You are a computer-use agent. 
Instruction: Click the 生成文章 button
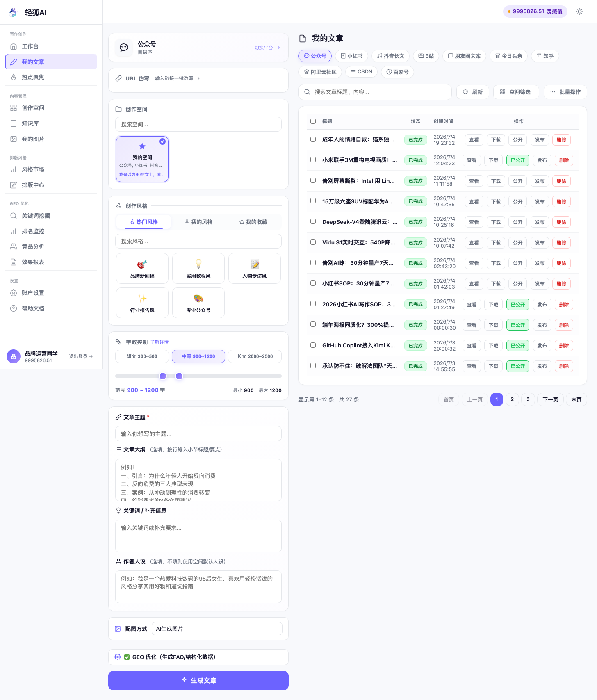198,680
